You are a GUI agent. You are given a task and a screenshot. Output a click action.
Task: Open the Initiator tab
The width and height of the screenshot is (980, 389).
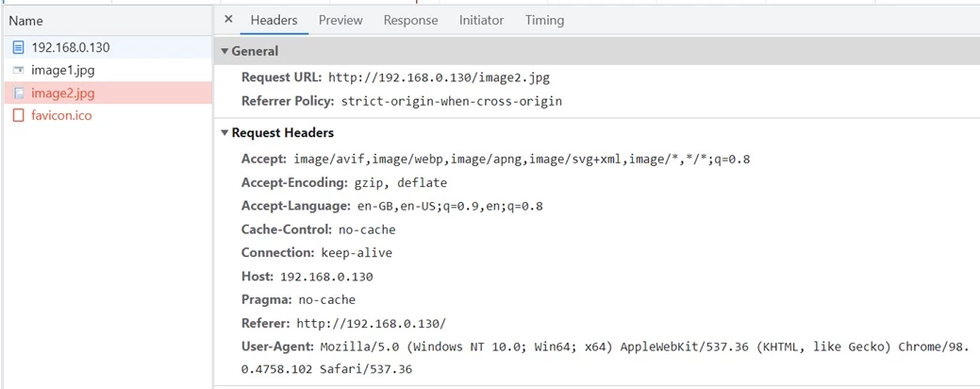tap(481, 20)
